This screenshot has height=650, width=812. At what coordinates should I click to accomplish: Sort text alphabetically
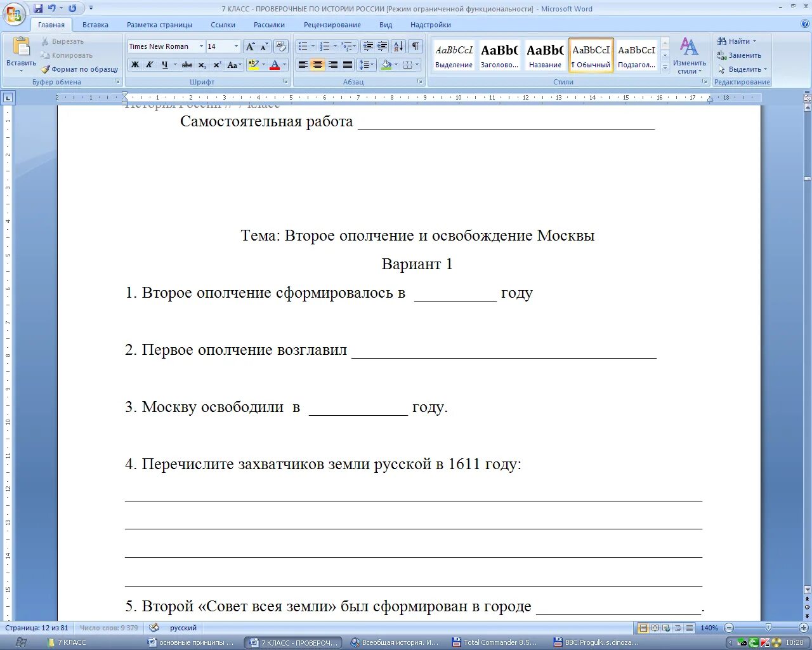(398, 46)
